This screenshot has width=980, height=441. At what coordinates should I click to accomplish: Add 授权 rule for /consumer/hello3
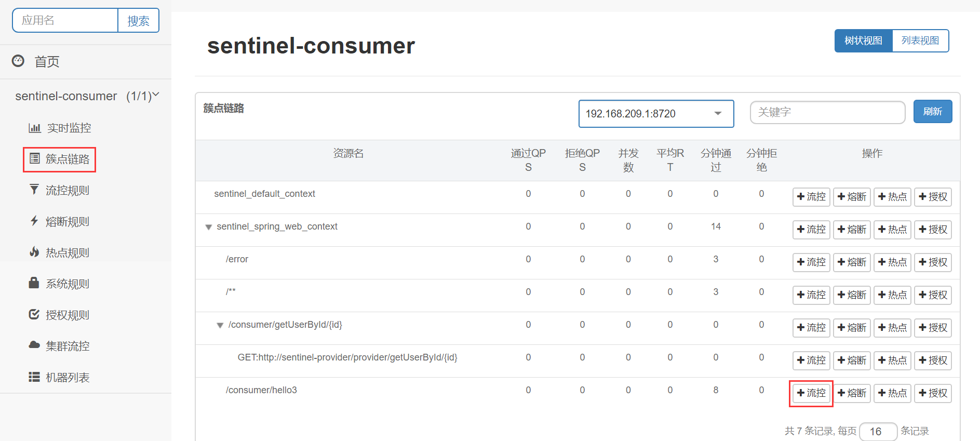(x=933, y=393)
